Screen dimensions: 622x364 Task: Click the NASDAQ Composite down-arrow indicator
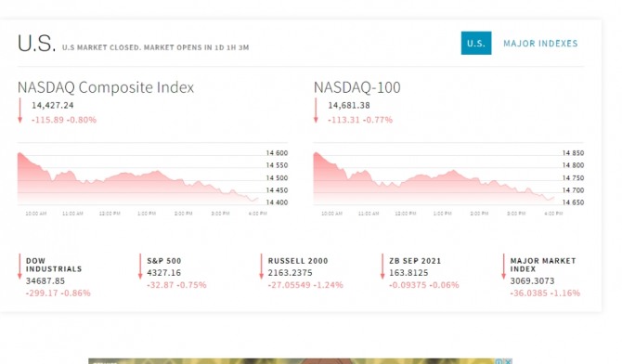[x=19, y=110]
